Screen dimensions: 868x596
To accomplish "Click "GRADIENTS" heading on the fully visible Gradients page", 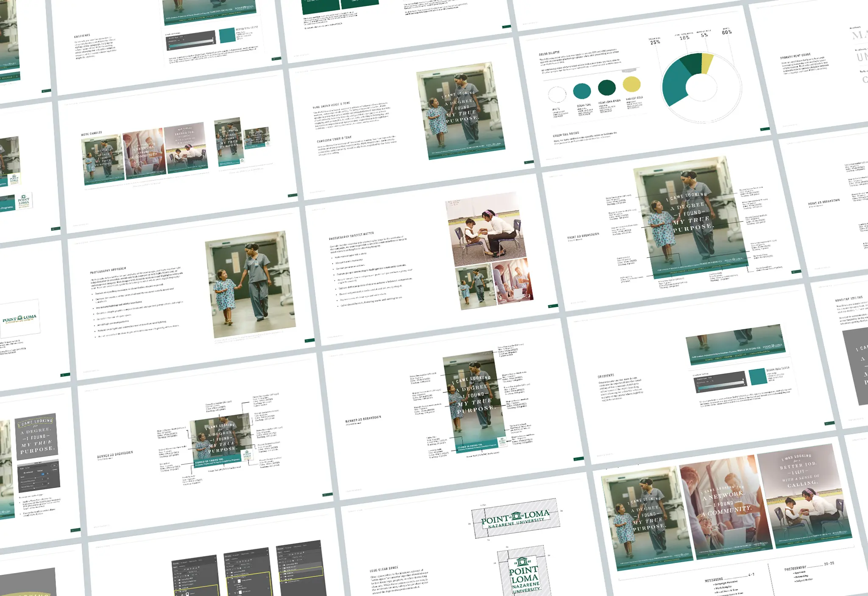I will point(606,376).
